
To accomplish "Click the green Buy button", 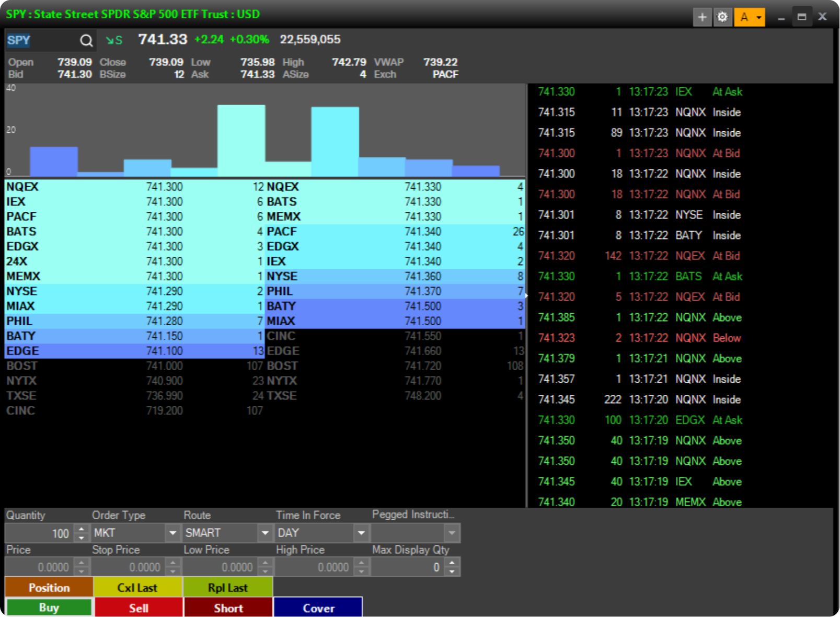I will point(49,608).
